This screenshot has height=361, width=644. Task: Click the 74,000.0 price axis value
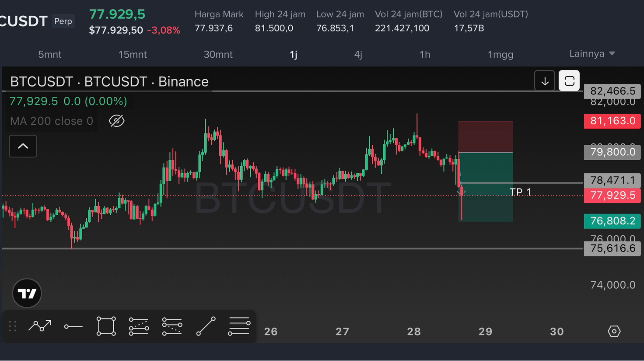click(x=612, y=285)
